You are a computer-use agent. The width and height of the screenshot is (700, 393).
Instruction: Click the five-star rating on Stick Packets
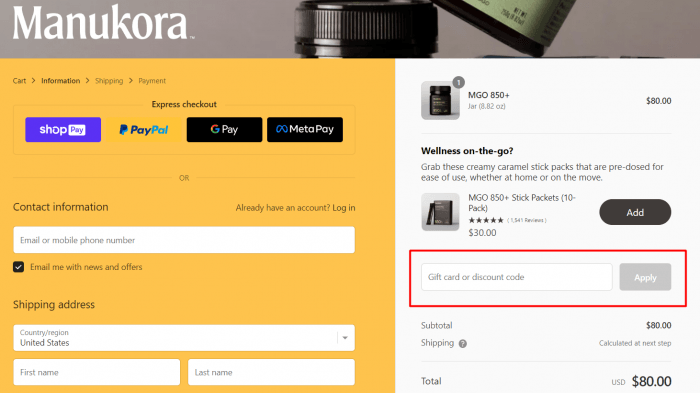click(486, 220)
